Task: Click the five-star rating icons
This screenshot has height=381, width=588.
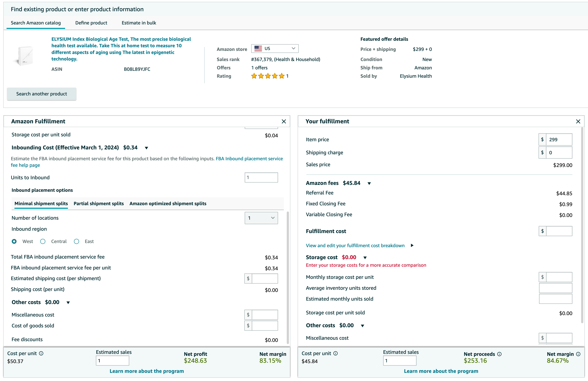Action: (x=268, y=76)
